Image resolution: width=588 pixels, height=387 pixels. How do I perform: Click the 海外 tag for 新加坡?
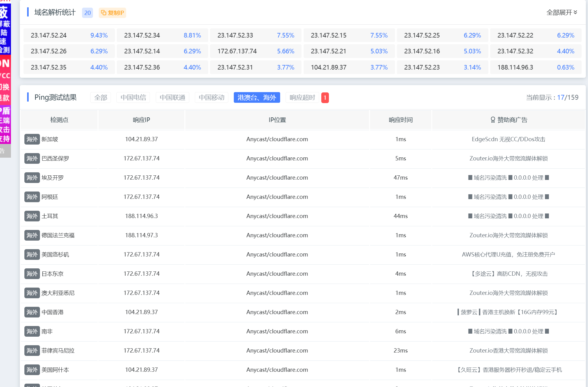[32, 139]
